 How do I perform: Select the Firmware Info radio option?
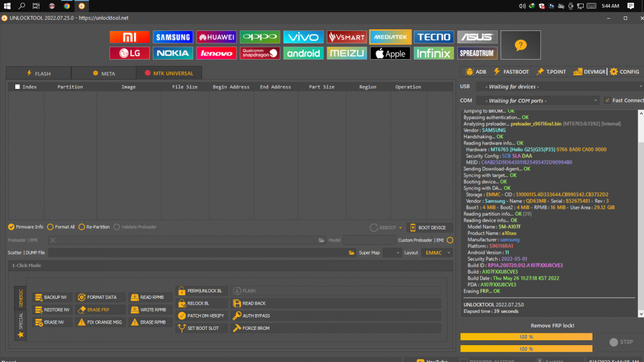point(25,227)
